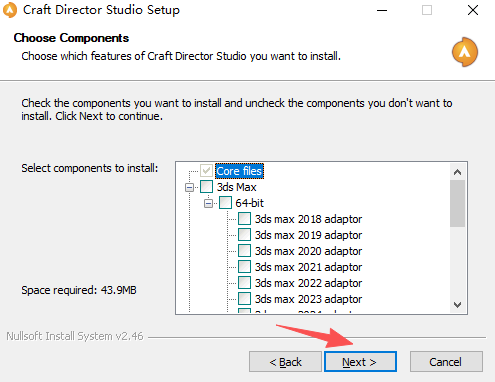Select the 3ds Max tree label
Screen dimensions: 495x382
click(x=236, y=187)
